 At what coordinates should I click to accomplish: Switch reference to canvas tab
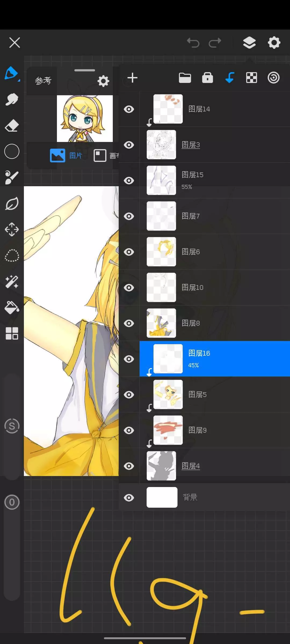pos(106,156)
